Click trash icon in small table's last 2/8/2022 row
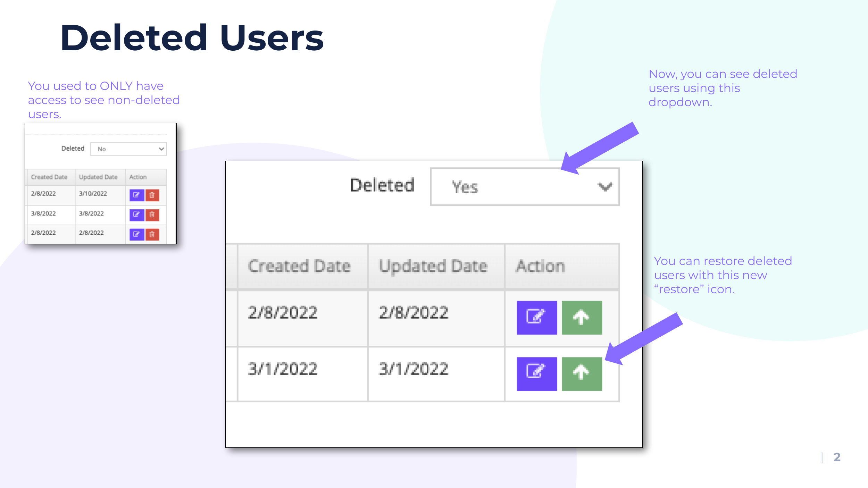Viewport: 868px width, 488px height. click(x=152, y=234)
